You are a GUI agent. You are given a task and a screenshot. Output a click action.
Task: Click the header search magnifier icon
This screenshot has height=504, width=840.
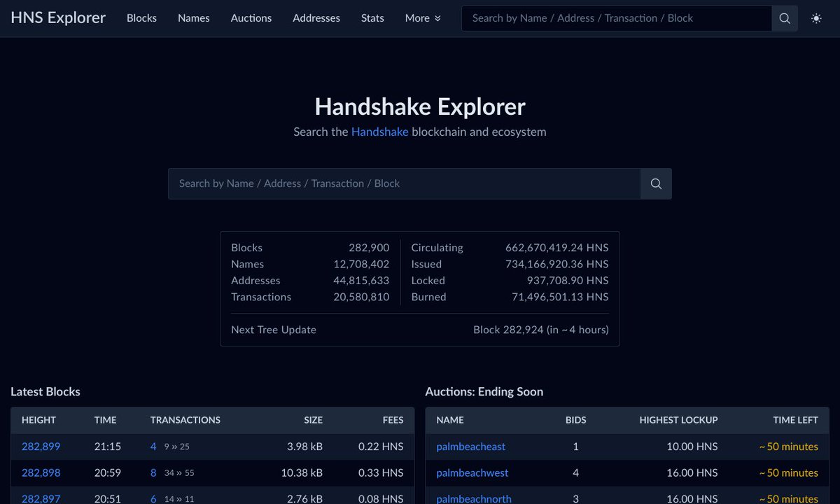point(785,18)
